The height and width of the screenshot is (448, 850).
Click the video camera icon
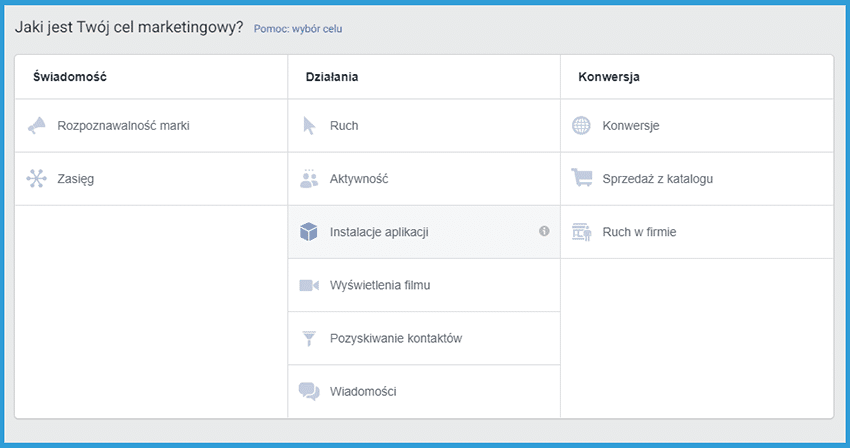point(309,285)
